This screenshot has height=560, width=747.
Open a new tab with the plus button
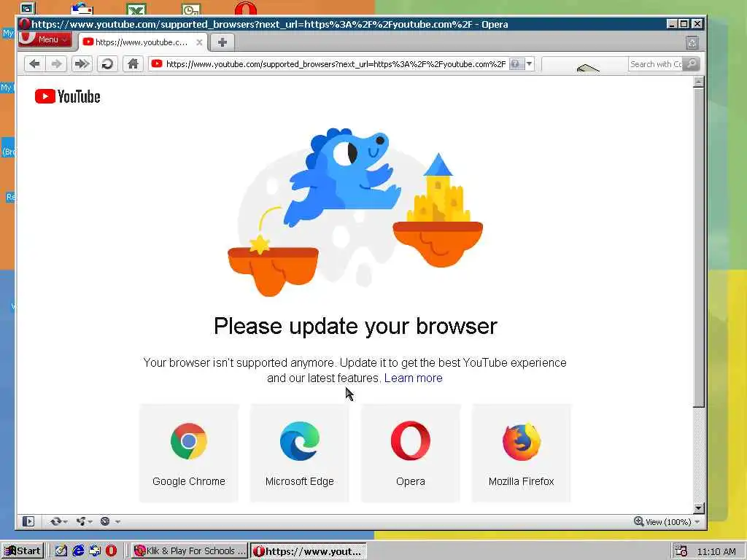point(222,42)
